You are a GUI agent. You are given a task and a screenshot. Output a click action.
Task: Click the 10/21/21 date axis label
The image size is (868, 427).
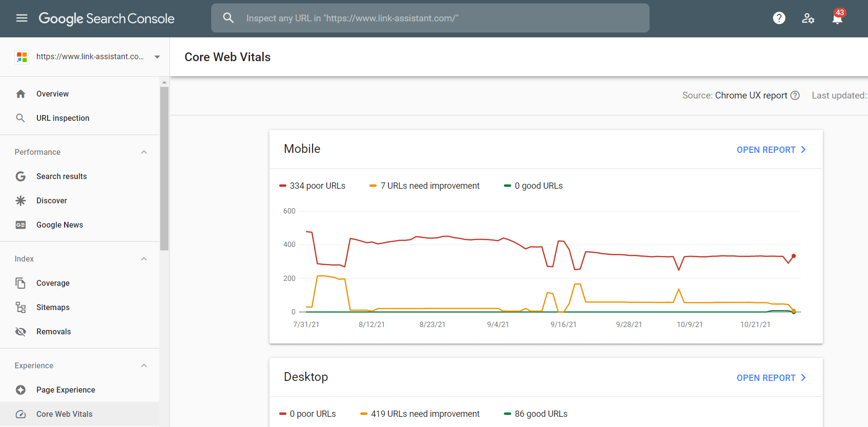pyautogui.click(x=755, y=325)
